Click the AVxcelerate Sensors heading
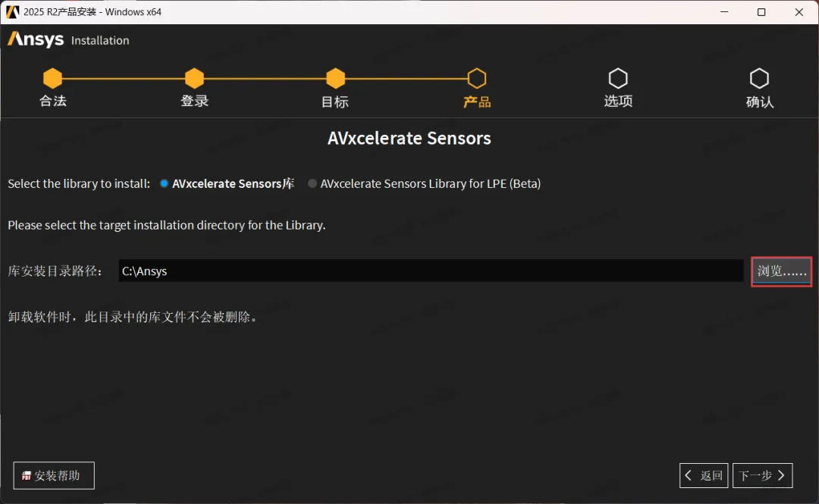Screen dimensions: 819x504 click(x=409, y=139)
